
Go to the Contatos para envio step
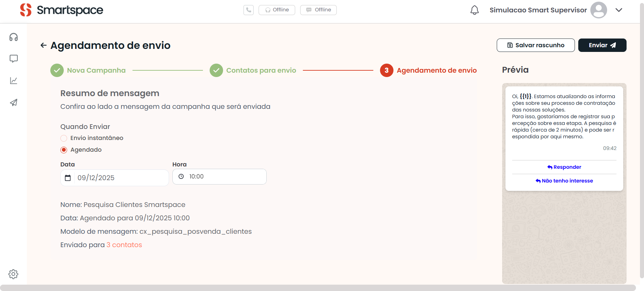tap(261, 70)
